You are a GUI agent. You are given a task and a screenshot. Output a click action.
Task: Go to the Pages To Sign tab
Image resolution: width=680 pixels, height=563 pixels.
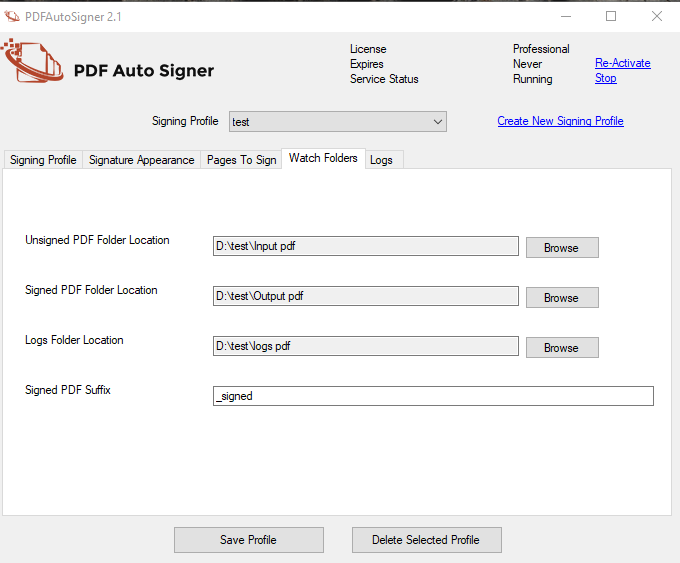[241, 160]
